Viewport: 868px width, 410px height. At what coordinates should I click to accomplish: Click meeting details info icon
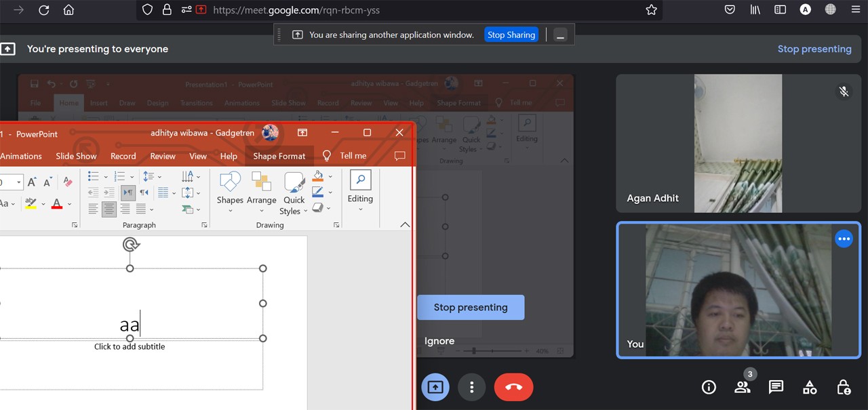coord(709,387)
